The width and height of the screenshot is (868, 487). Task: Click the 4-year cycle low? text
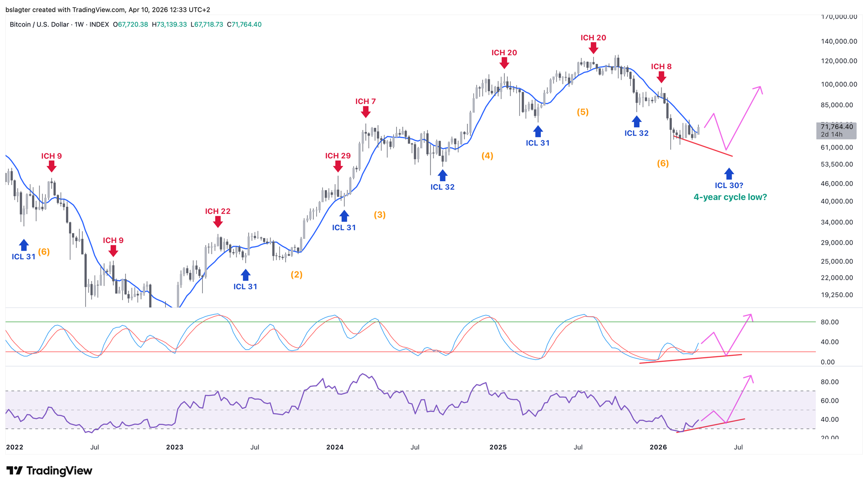tap(730, 197)
